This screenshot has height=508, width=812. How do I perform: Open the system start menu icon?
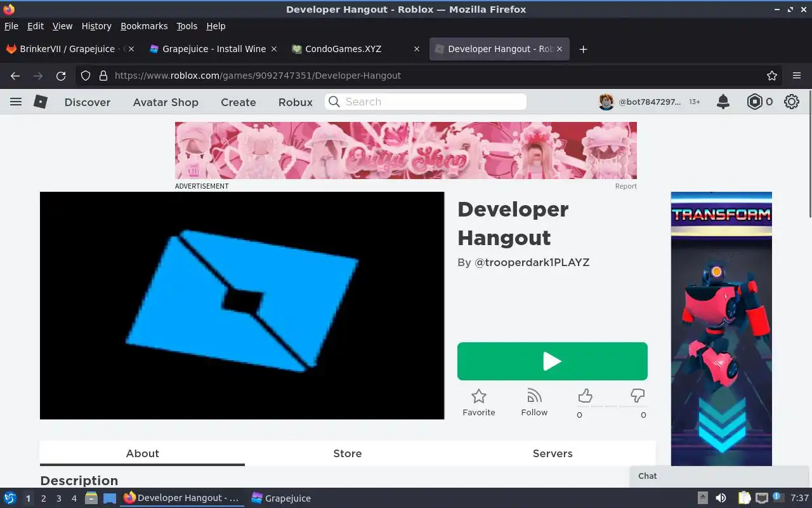tap(10, 498)
